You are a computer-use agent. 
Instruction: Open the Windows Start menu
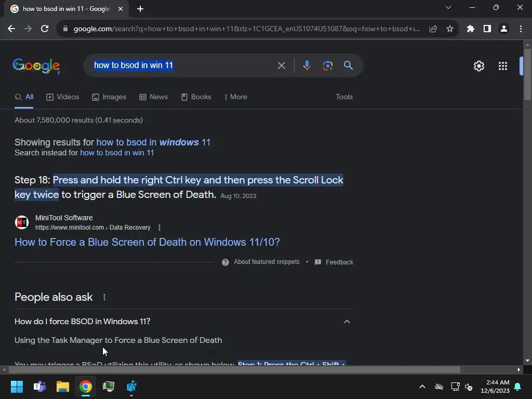coord(17,387)
